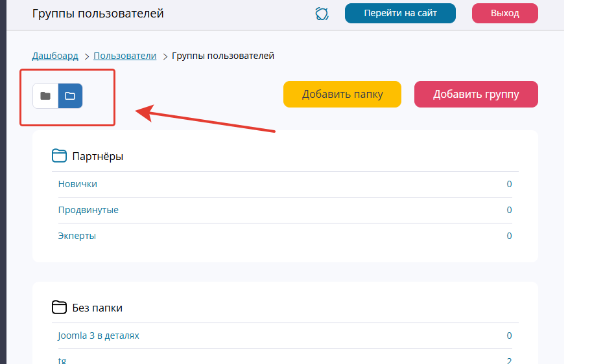Click the Без папки folder icon
The height and width of the screenshot is (364, 592).
click(x=59, y=307)
